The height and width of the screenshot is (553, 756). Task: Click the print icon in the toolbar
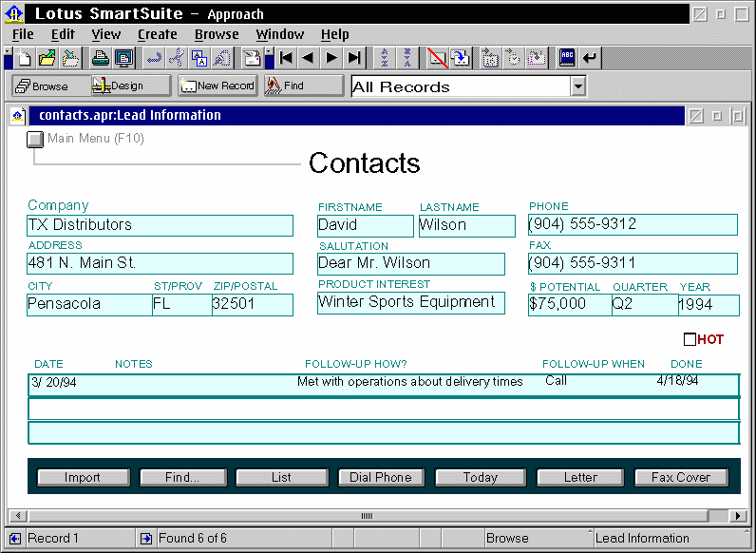click(x=100, y=58)
